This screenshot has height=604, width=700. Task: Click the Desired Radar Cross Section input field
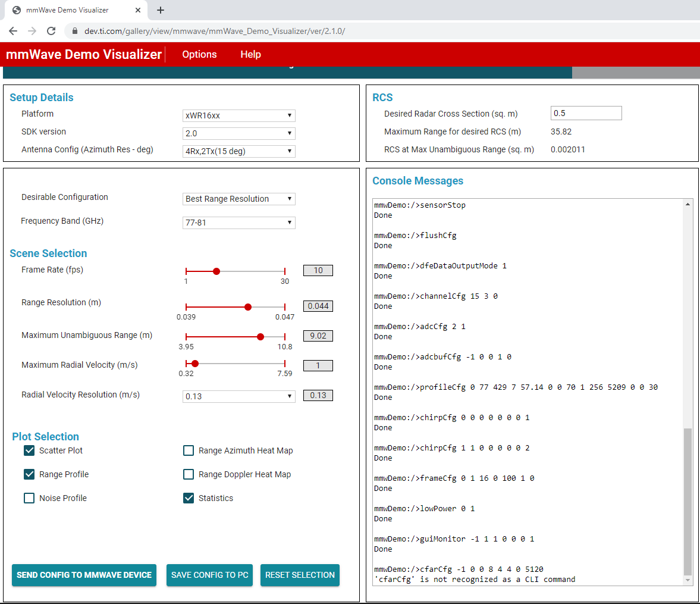586,113
